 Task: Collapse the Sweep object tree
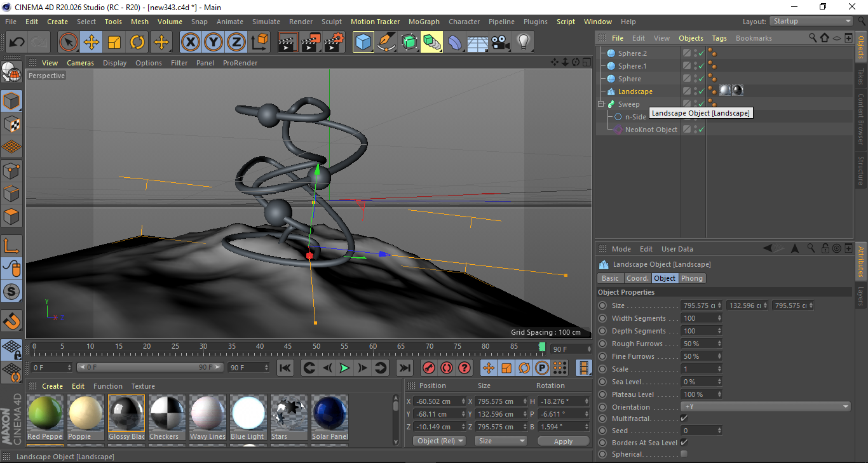(601, 104)
